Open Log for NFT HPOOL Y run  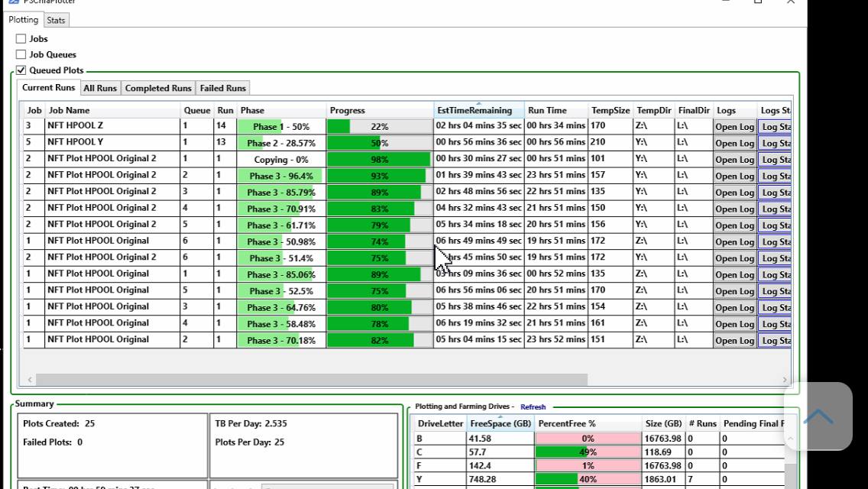point(734,143)
